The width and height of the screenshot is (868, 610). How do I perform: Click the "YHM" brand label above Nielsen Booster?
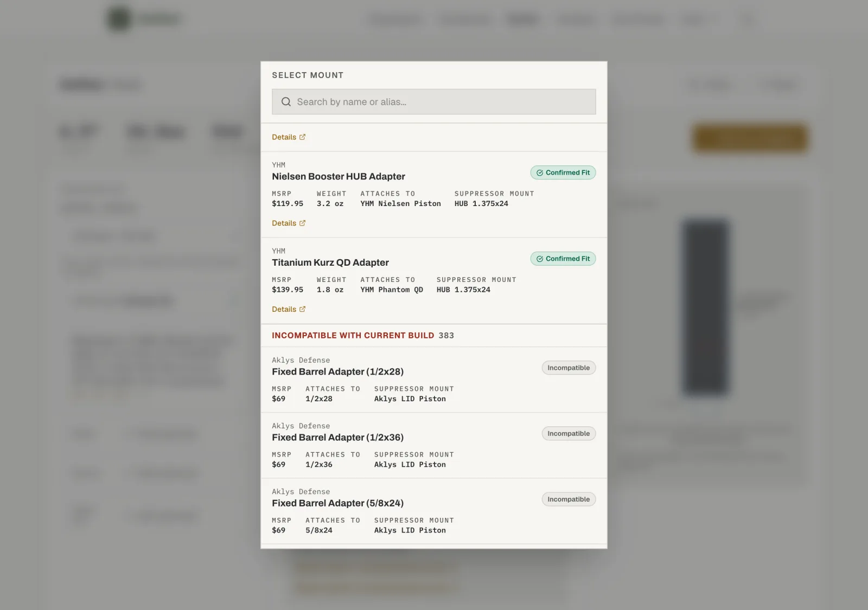[279, 165]
